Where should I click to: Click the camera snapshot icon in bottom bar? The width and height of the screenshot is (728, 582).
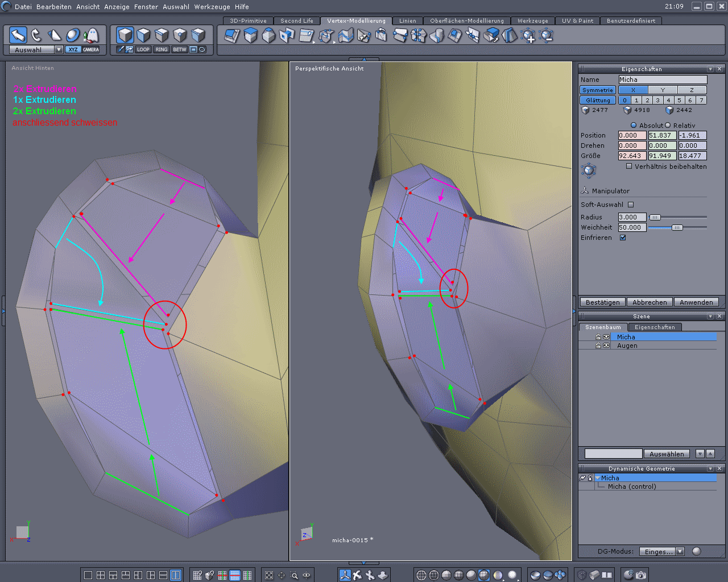pos(641,575)
